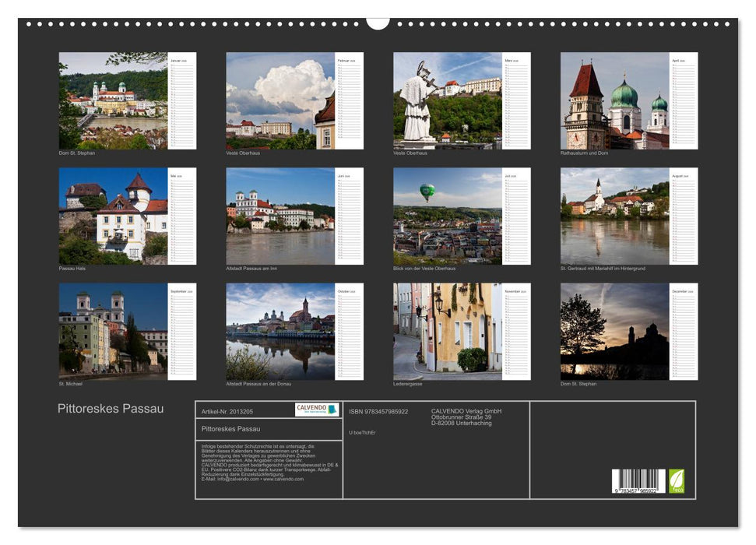Select the Juli hot air balloon photo
Viewport: 756px width, 545px height.
[x=447, y=216]
